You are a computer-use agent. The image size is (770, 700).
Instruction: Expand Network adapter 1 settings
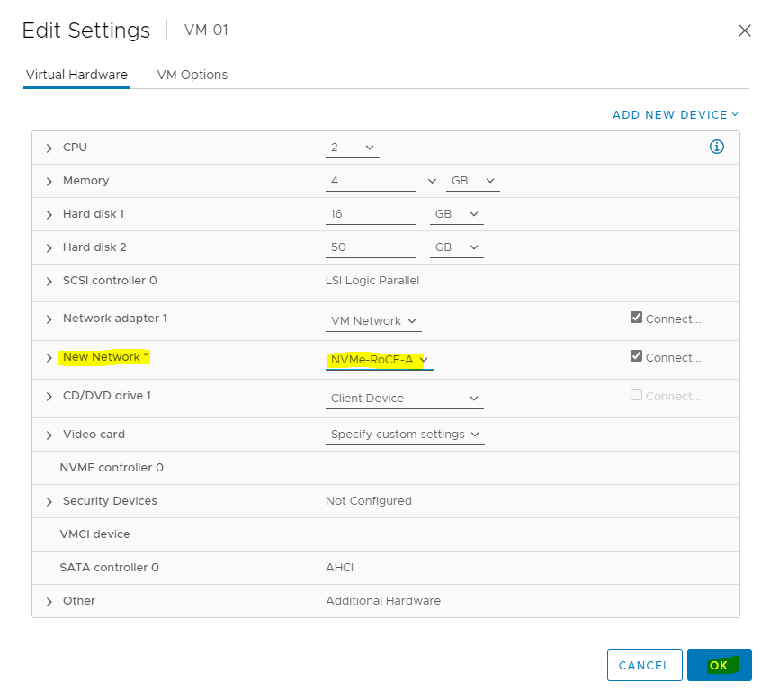coord(49,319)
